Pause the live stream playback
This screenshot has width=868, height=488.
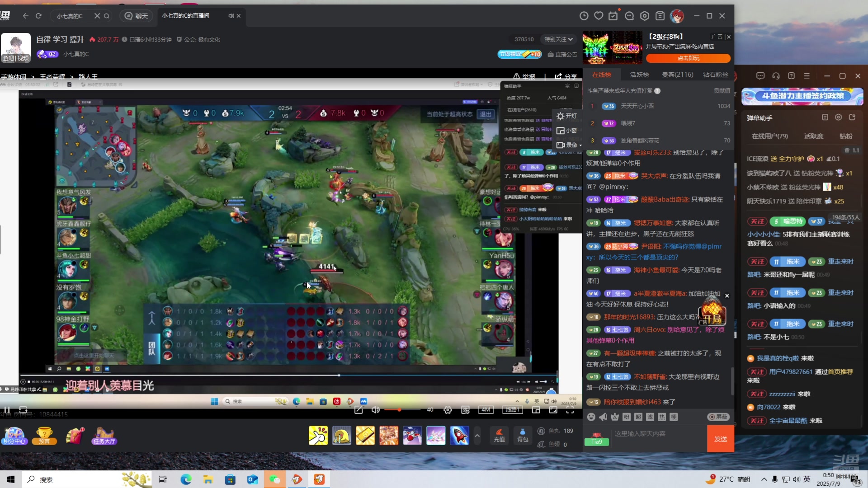tap(7, 410)
